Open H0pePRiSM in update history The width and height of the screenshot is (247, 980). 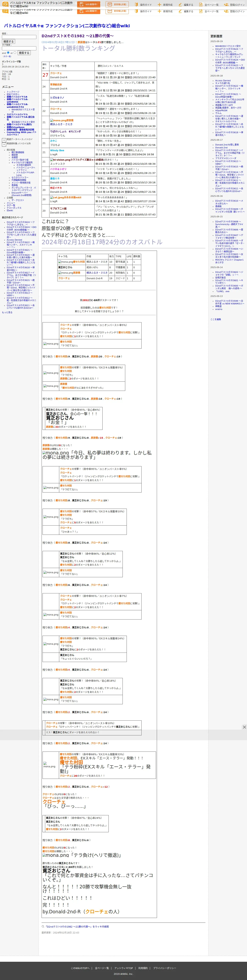pos(221,110)
